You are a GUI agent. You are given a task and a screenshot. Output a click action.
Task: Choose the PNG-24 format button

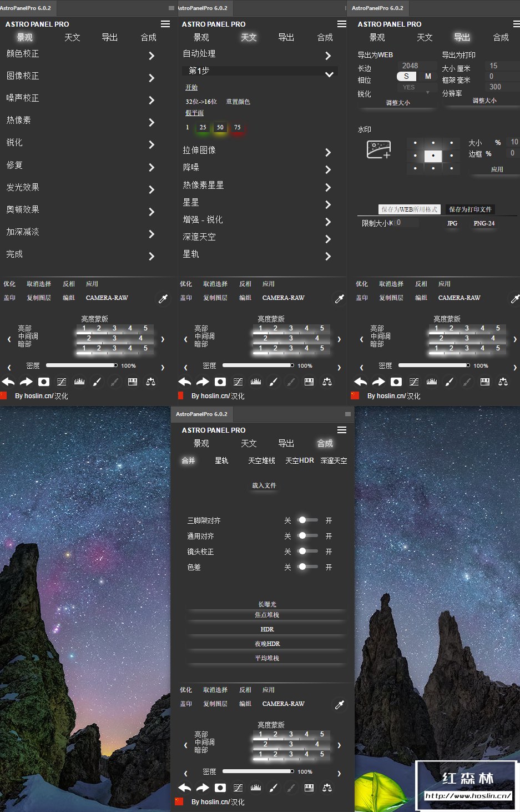[x=484, y=223]
